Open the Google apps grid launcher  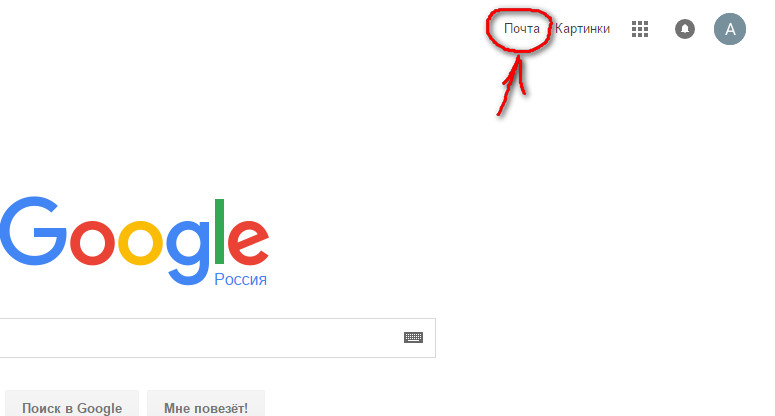click(640, 29)
